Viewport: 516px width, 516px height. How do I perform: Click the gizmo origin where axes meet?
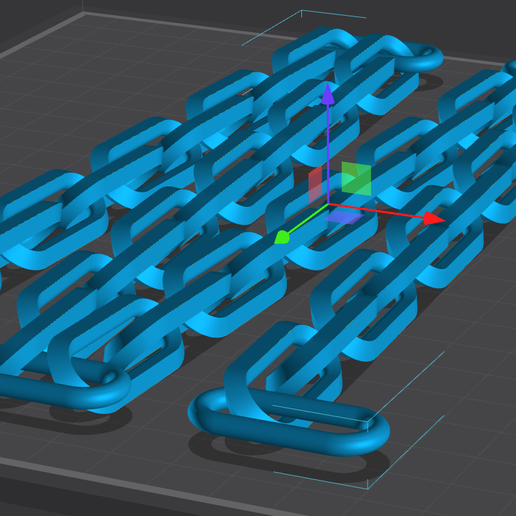[x=328, y=204]
